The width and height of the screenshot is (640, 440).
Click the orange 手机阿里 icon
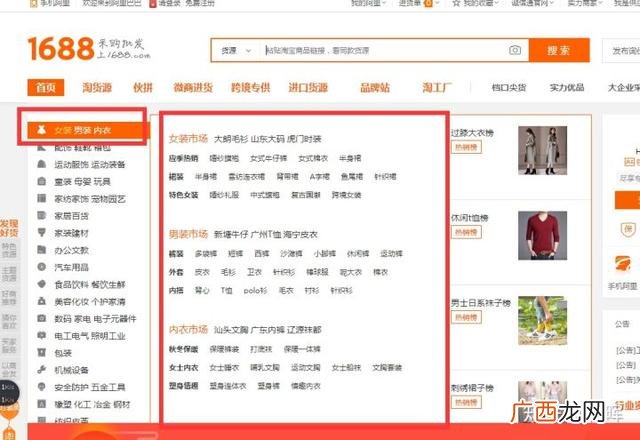(x=623, y=264)
